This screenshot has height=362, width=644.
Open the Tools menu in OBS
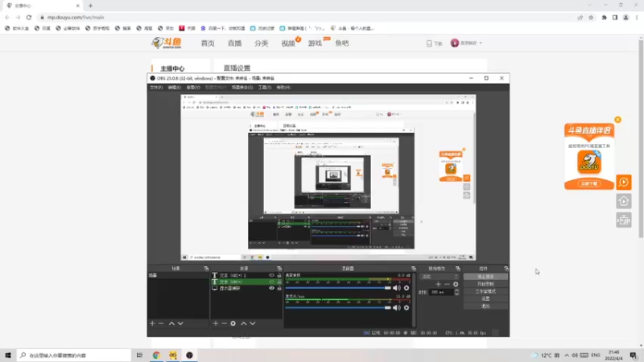265,88
